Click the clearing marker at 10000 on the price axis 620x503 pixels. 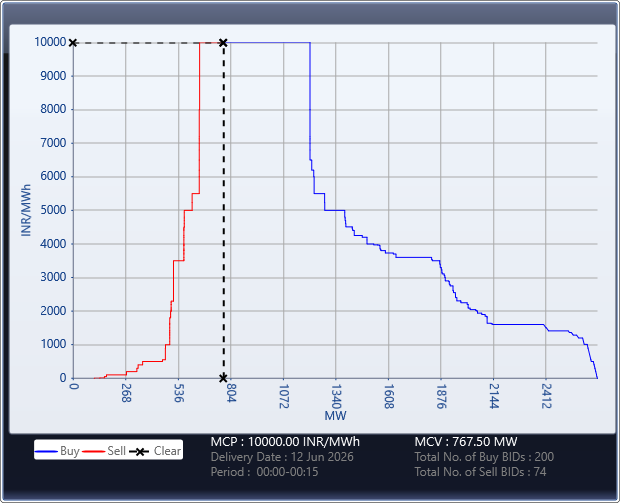point(73,43)
